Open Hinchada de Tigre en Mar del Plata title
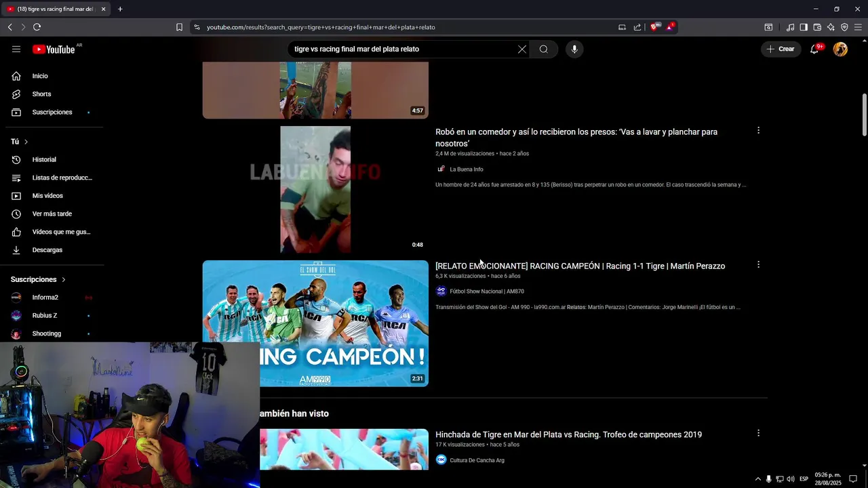The image size is (868, 488). 568,434
